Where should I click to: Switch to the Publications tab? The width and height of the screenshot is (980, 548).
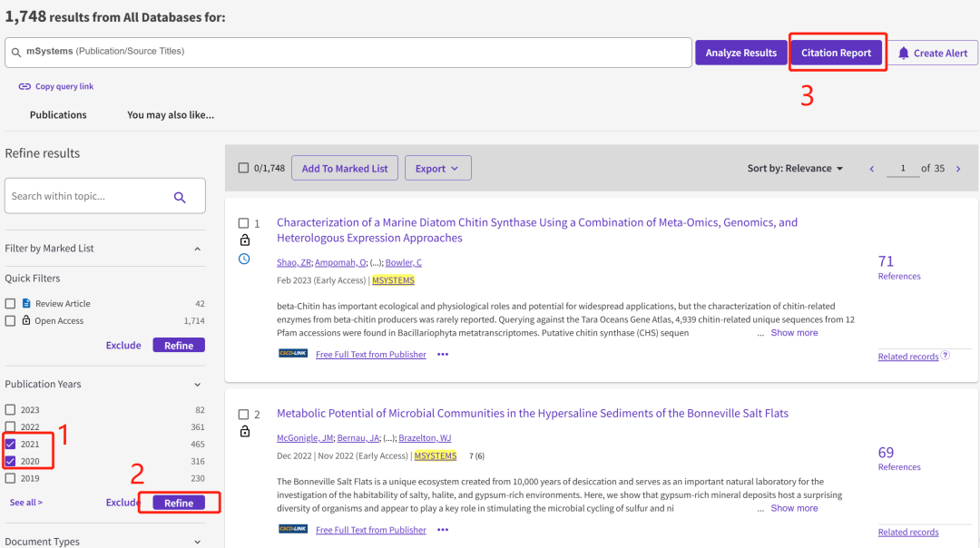coord(58,115)
